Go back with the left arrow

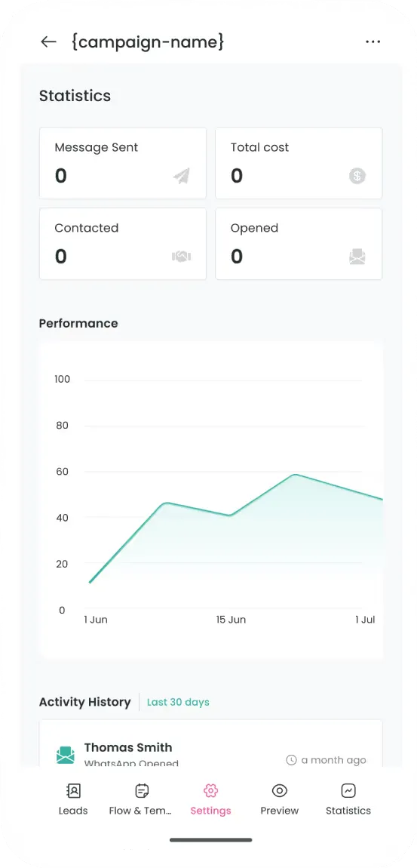[49, 42]
